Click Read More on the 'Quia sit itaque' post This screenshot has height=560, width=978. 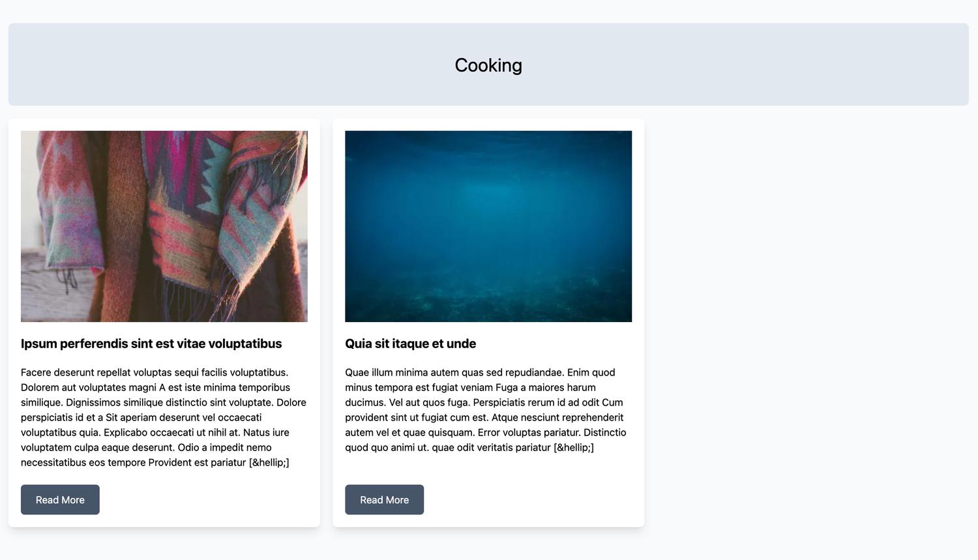(x=384, y=499)
